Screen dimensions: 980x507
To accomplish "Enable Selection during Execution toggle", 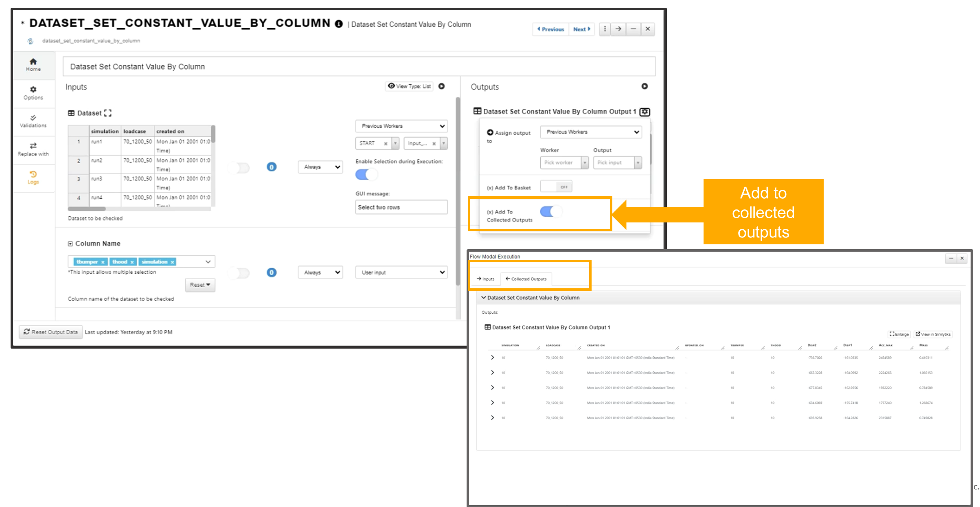I will click(x=366, y=174).
